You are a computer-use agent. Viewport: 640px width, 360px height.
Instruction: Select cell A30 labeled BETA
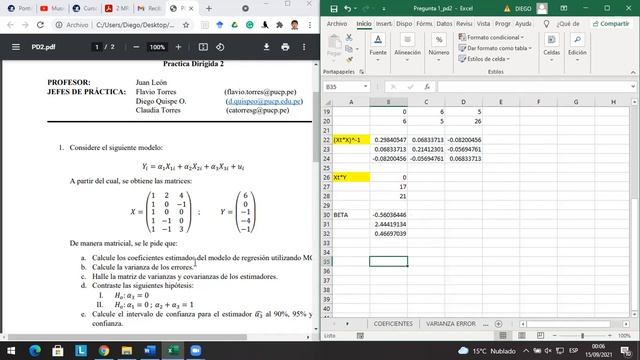[x=351, y=215]
